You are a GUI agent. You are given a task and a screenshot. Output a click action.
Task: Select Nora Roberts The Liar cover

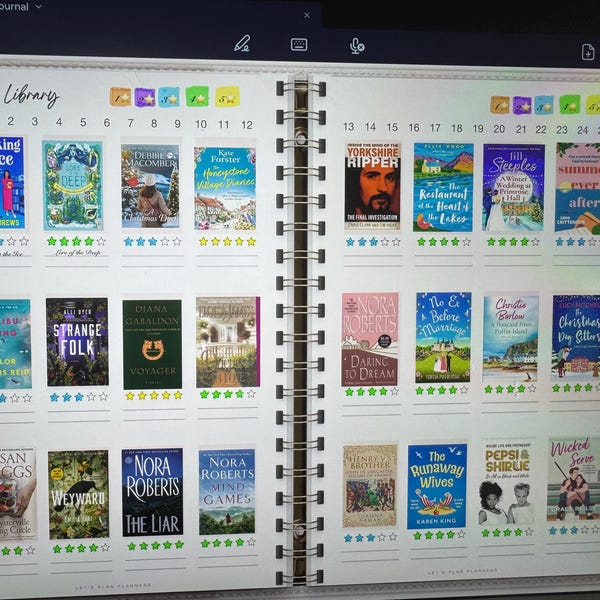(152, 492)
